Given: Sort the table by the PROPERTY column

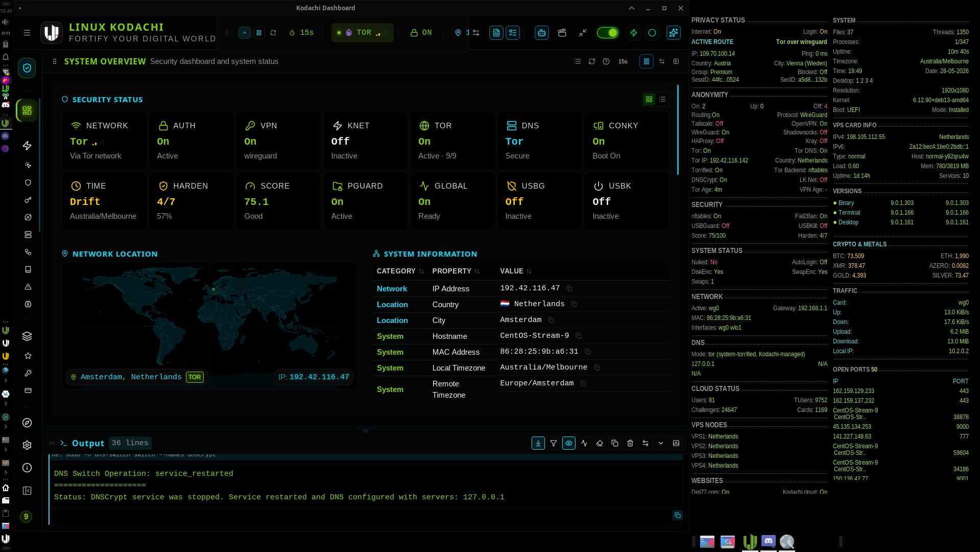Looking at the screenshot, I should [x=456, y=271].
